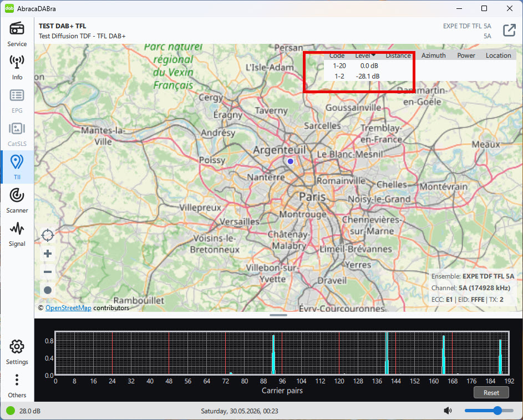This screenshot has height=420, width=523.
Task: Click the carrier peak near pair 140
Action: (x=387, y=353)
